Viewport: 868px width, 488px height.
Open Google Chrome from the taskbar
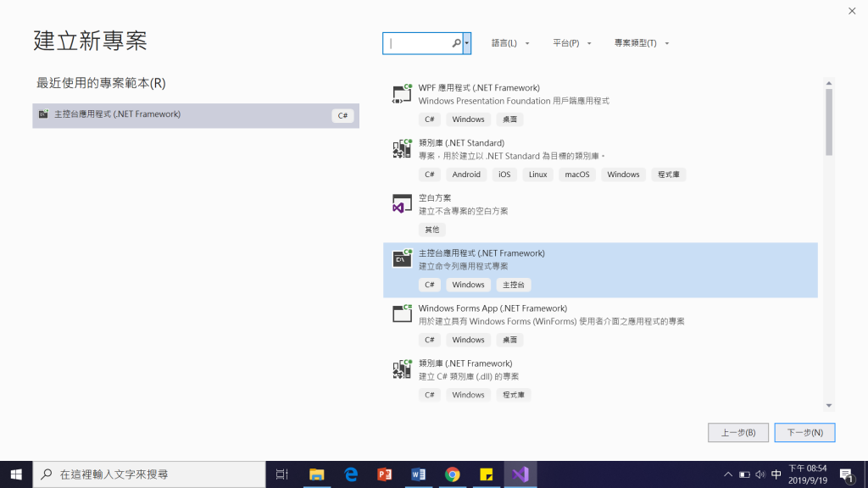[453, 474]
